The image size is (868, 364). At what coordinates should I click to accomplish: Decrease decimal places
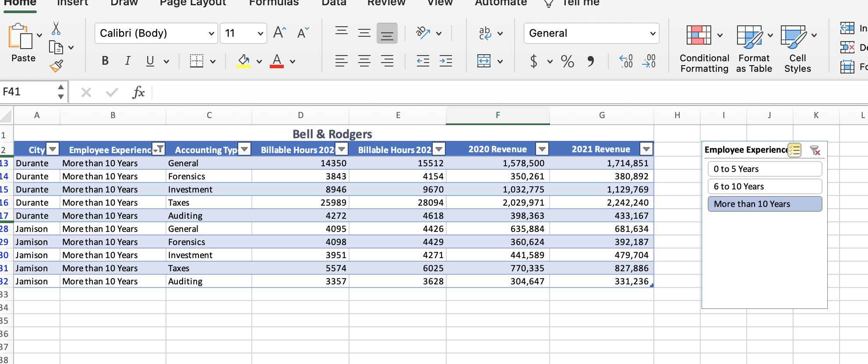649,61
